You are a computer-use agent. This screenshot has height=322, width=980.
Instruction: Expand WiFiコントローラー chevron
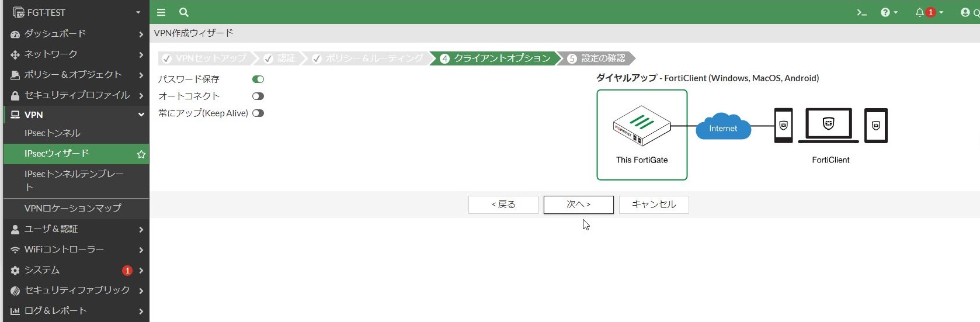[141, 250]
